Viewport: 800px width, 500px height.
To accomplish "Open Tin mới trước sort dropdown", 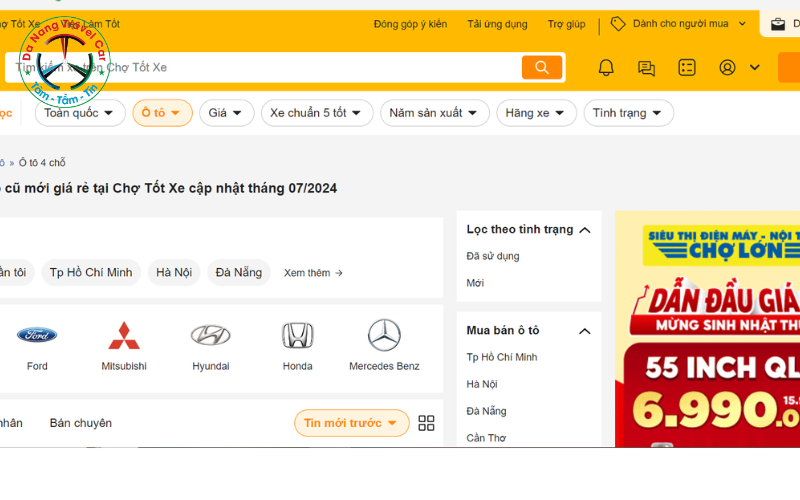I will pyautogui.click(x=352, y=423).
